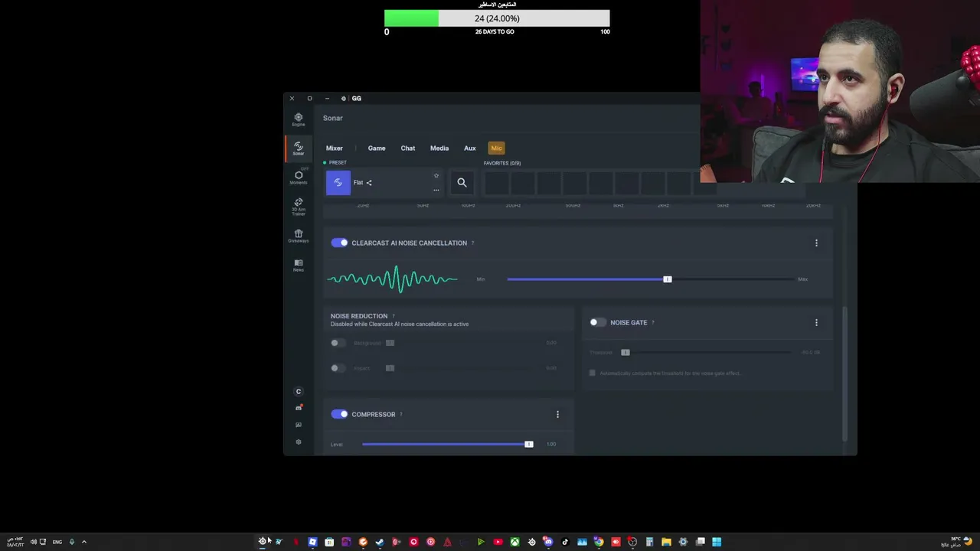Add the Flat preset to favorites
980x551 pixels.
pyautogui.click(x=436, y=176)
